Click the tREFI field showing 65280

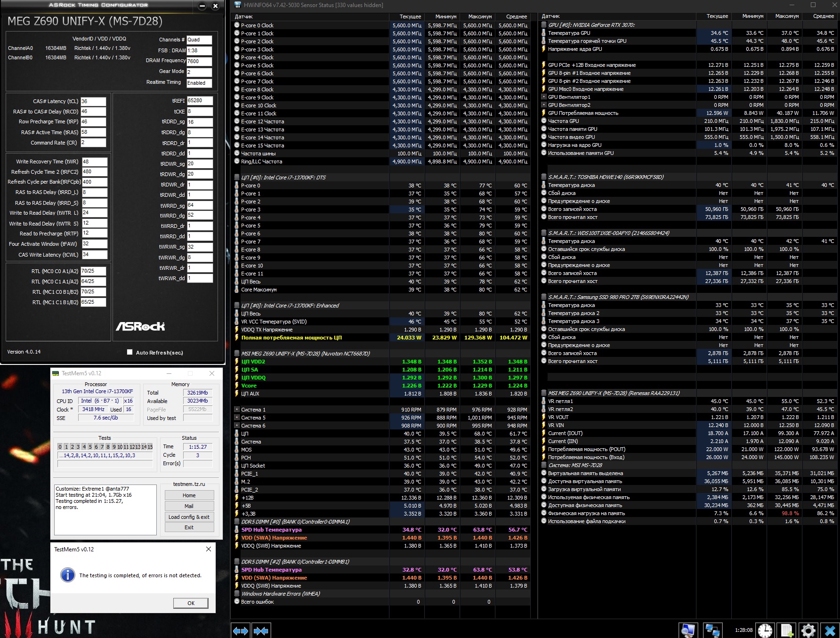200,100
